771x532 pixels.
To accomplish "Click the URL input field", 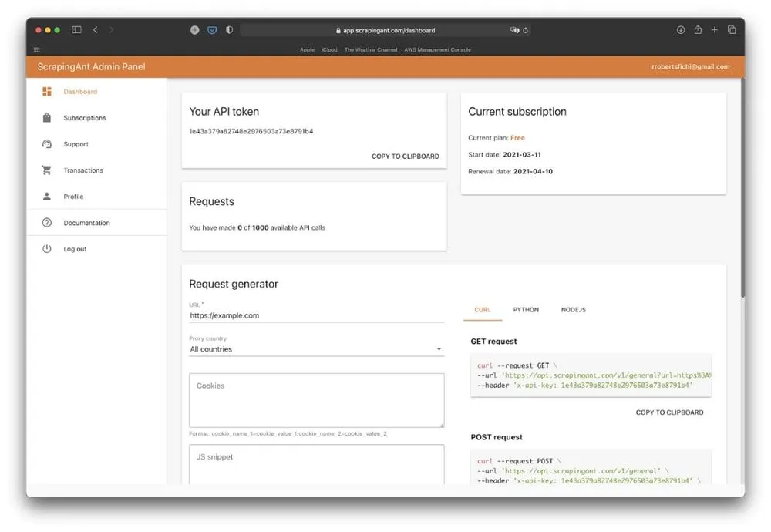I will pyautogui.click(x=317, y=315).
